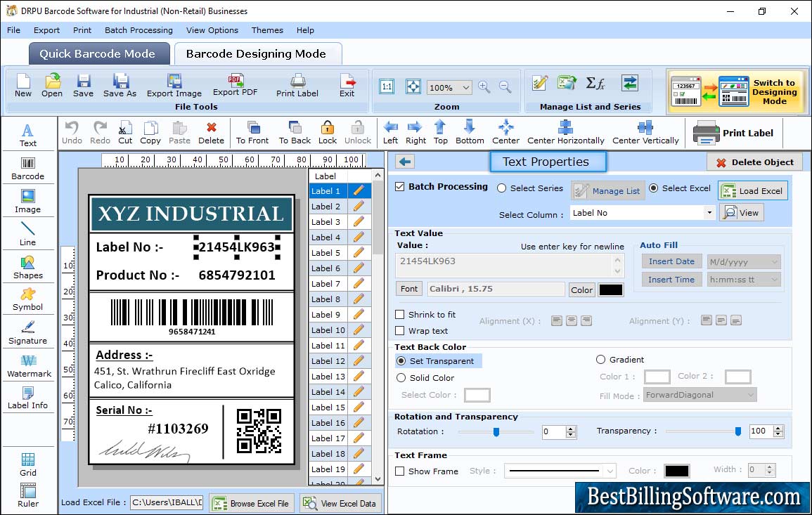Increase frame Width with up stepper

click(770, 467)
